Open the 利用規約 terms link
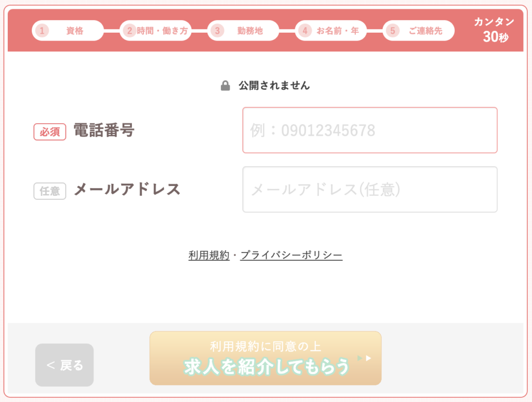This screenshot has height=402, width=532. [x=209, y=255]
